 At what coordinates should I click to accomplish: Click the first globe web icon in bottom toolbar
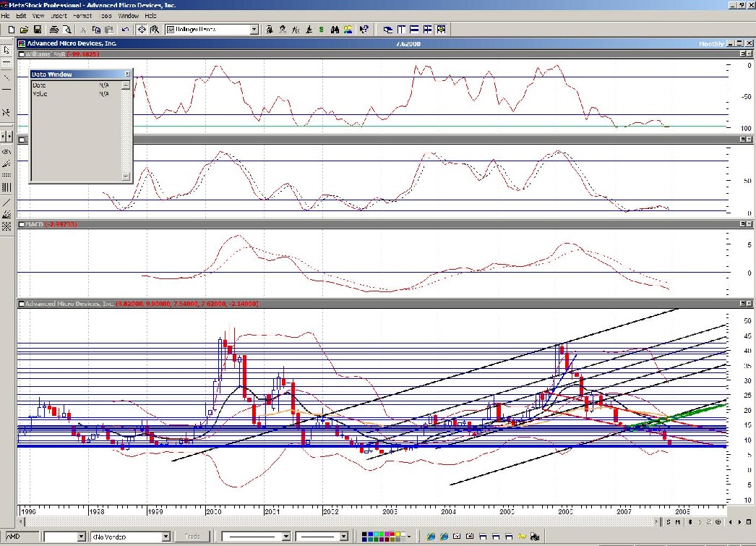click(x=431, y=537)
